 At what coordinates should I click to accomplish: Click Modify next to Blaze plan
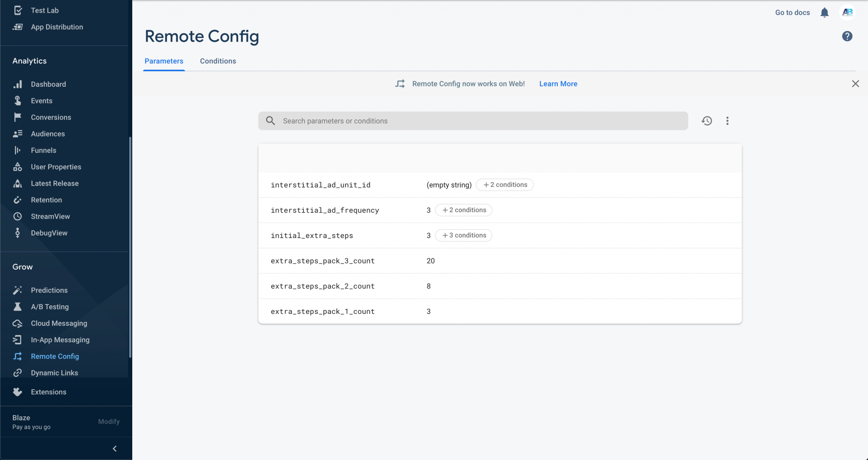(x=109, y=421)
